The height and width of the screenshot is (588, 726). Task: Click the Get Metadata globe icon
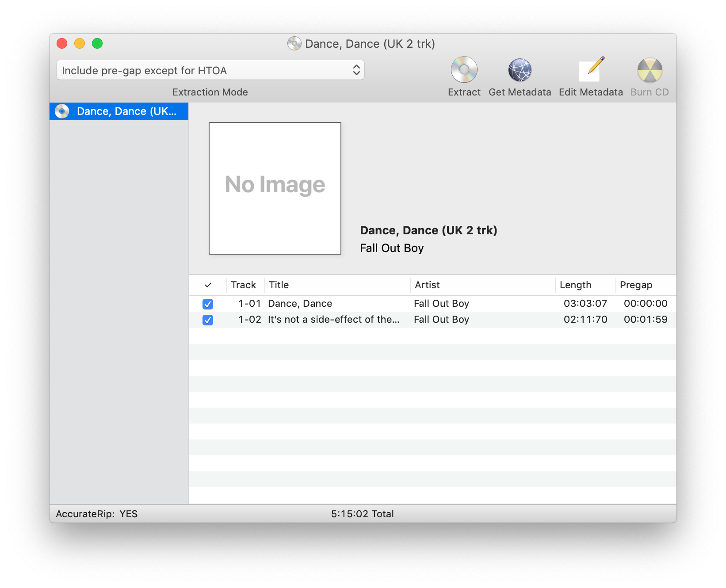point(520,70)
